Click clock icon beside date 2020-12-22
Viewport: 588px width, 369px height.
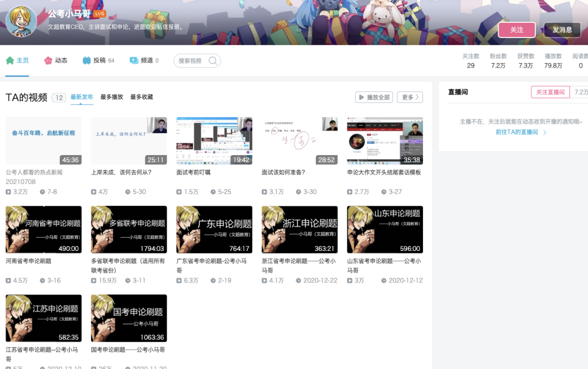click(x=298, y=280)
